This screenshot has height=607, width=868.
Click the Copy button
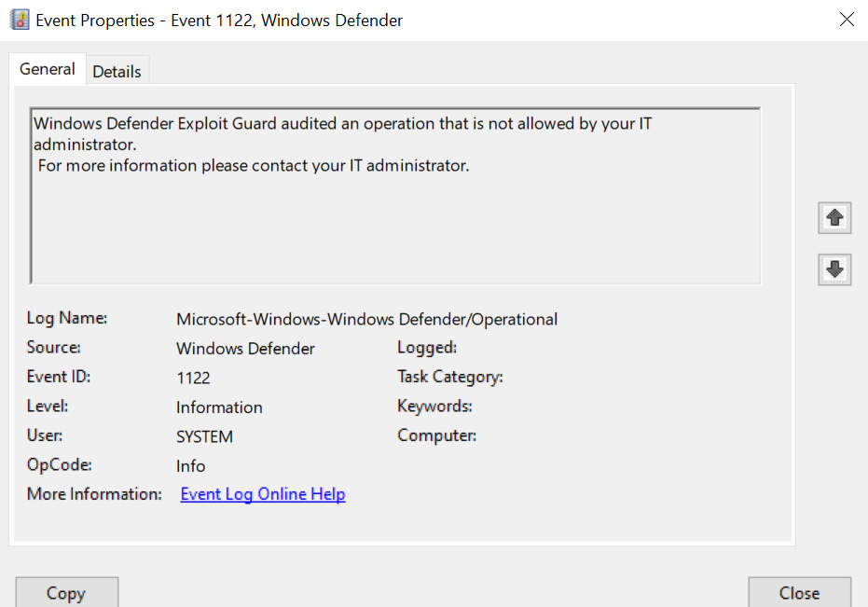[x=66, y=593]
